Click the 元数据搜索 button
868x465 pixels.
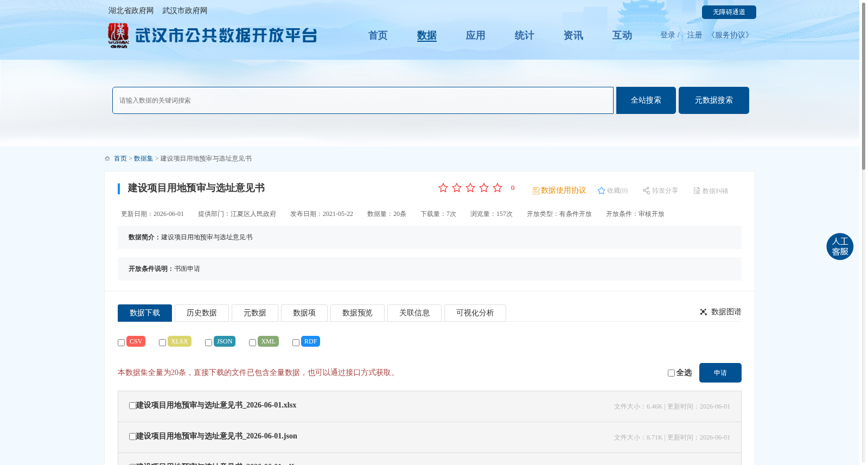pos(714,100)
